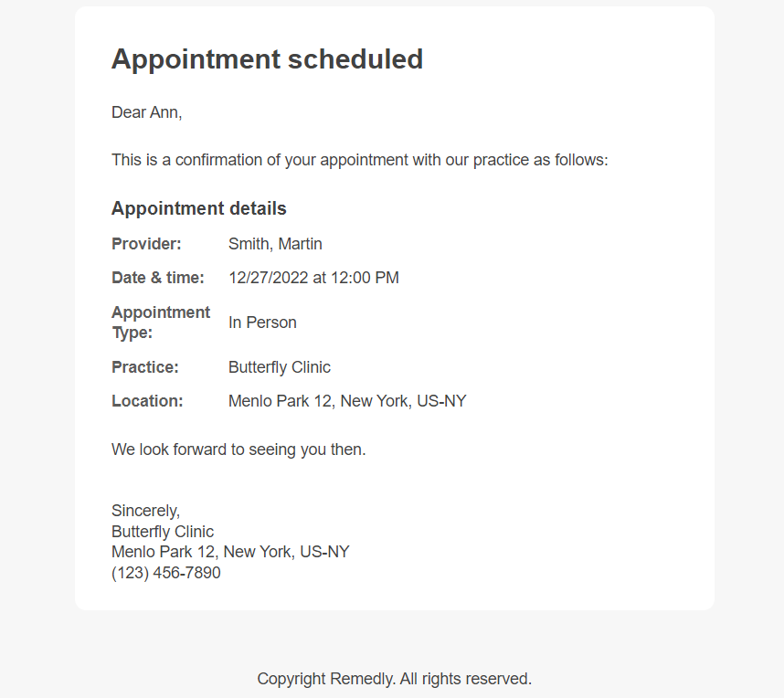Click the Date & time label
The height and width of the screenshot is (698, 784).
click(x=157, y=278)
